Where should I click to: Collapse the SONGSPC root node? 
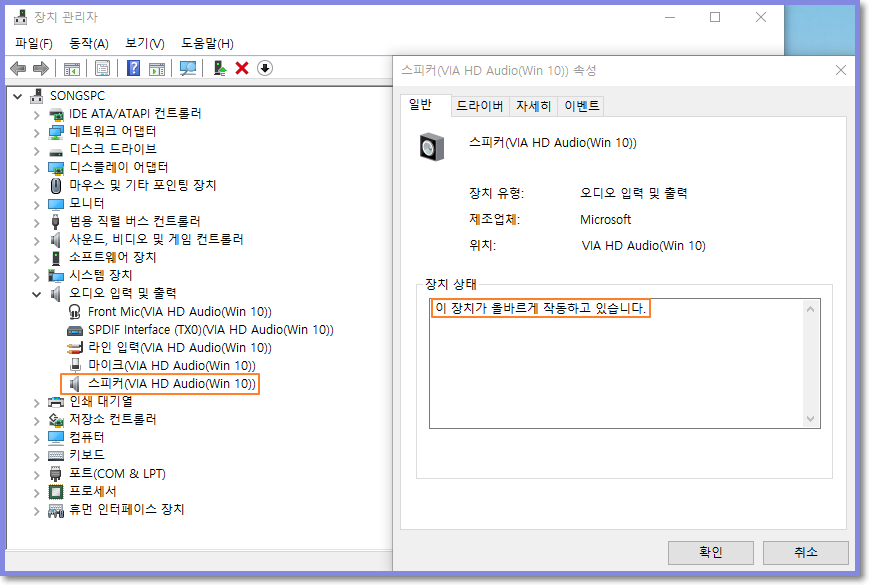18,96
